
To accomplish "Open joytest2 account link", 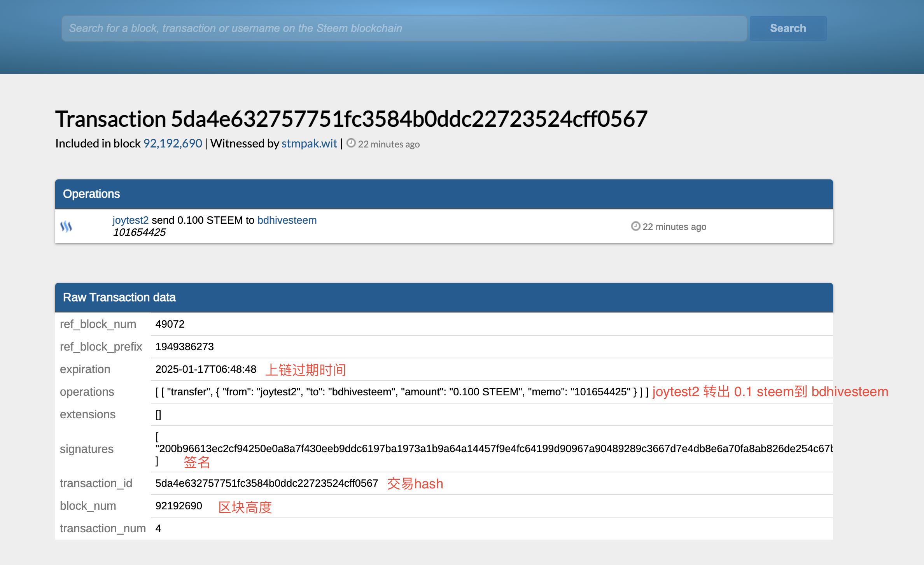I will (130, 220).
